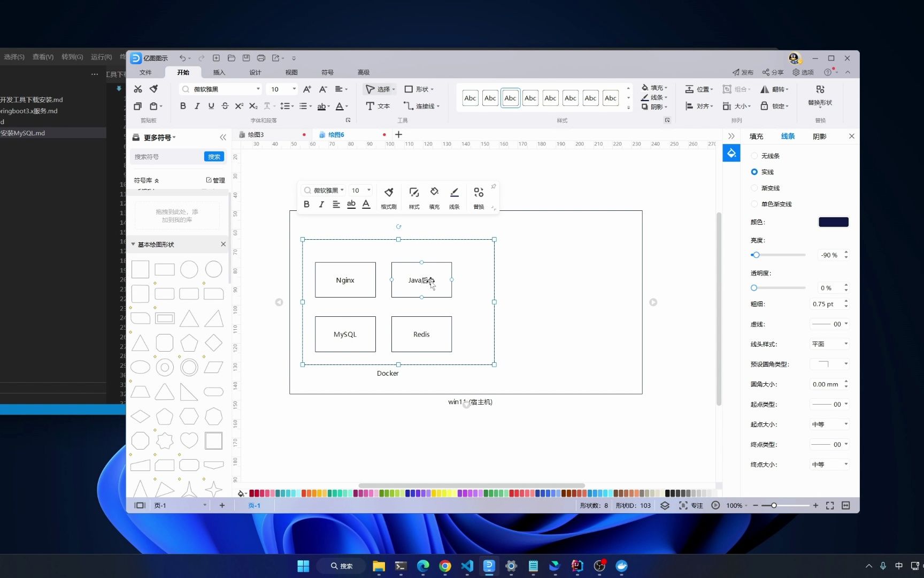Click Options (选项) button
924x578 pixels.
coord(803,72)
